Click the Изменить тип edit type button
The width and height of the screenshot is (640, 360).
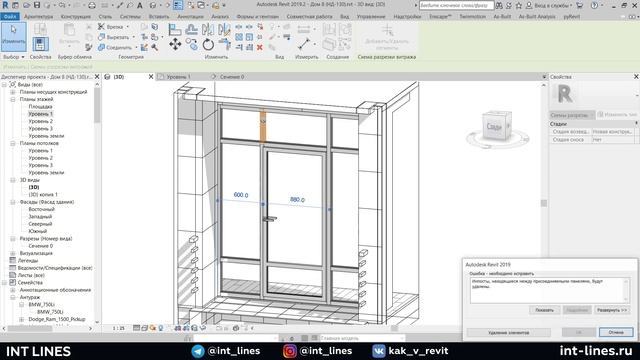[x=617, y=115]
